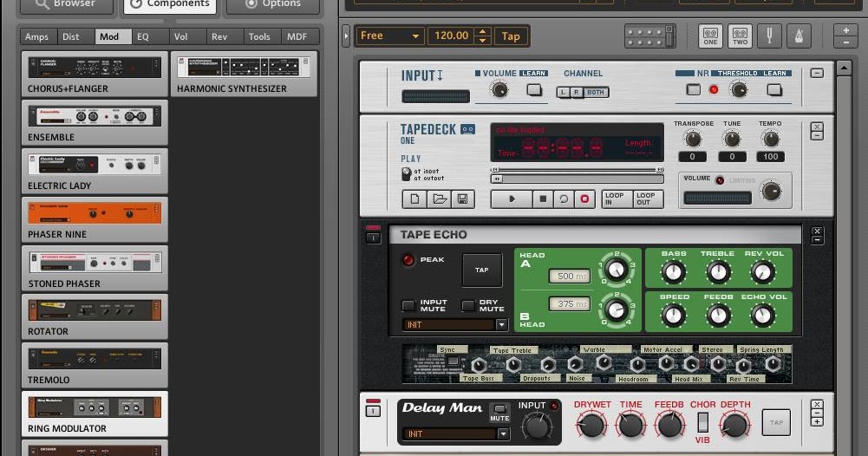Open the virtual rack controller icon
Viewport: 868px width, 456px height.
[x=649, y=36]
